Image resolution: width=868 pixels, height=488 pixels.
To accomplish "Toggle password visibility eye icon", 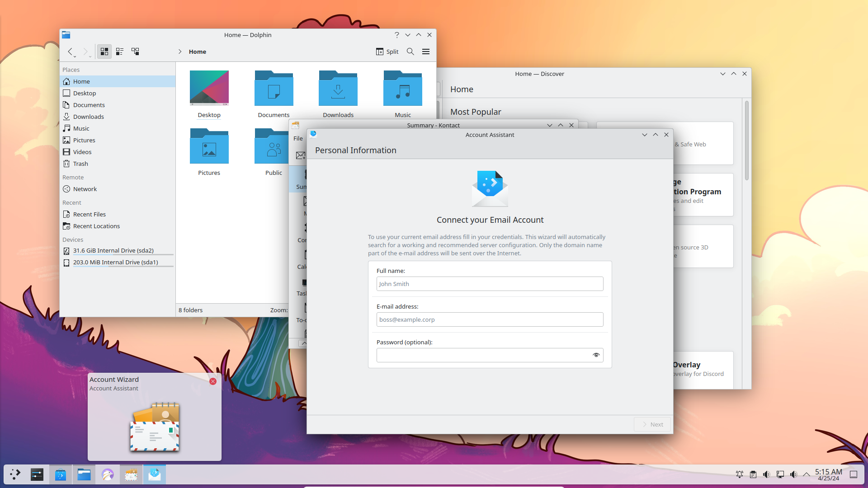I will point(596,355).
